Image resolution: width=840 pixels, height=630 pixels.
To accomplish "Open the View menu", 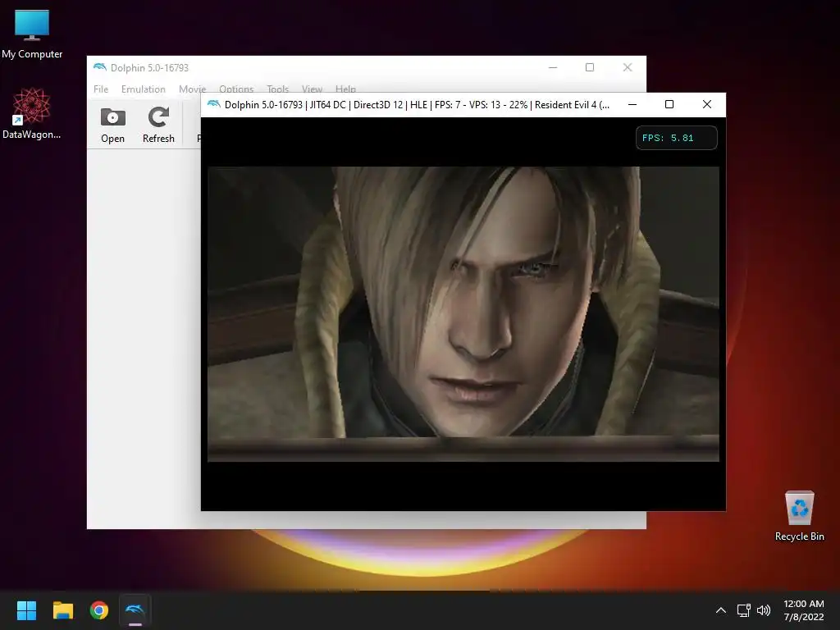I will (312, 89).
